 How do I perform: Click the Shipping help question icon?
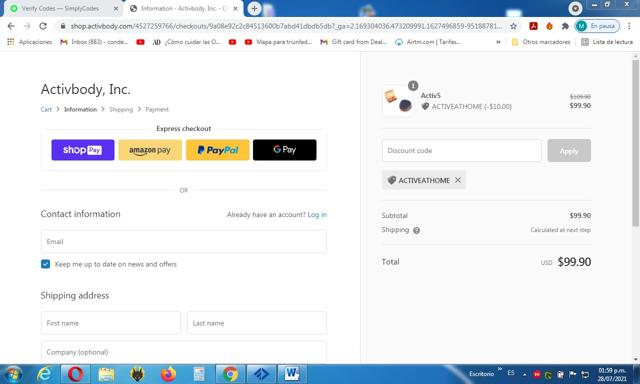pos(416,230)
